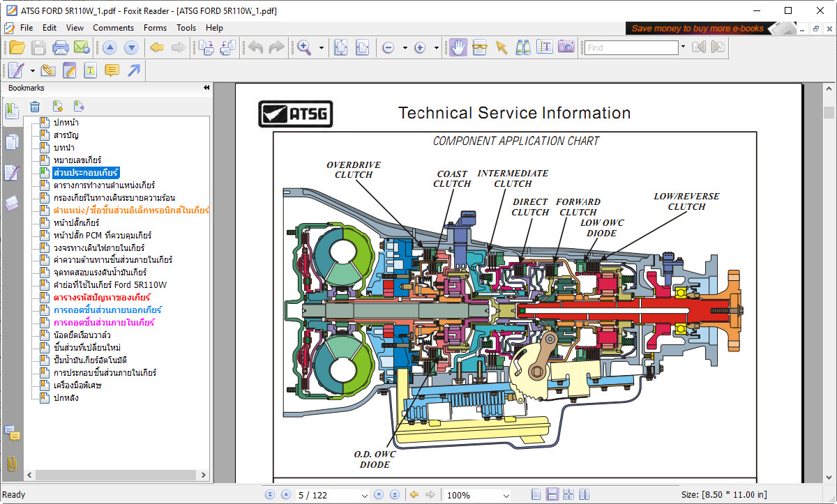The height and width of the screenshot is (504, 837).
Task: Select the Note comment tool
Action: click(x=112, y=70)
